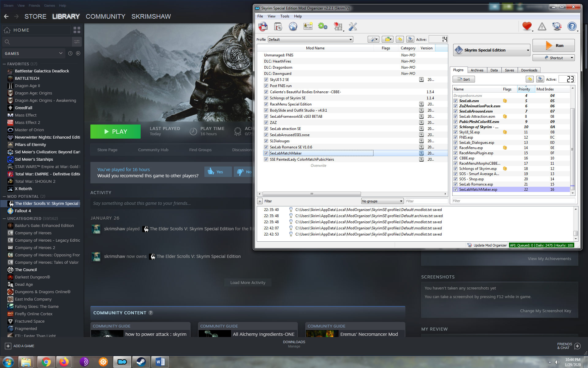Switch to the Downloads tab
Viewport: 588px width, 368px height.
529,70
